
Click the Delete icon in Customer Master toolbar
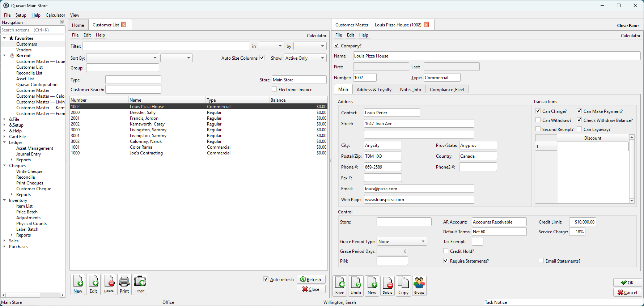click(x=387, y=286)
